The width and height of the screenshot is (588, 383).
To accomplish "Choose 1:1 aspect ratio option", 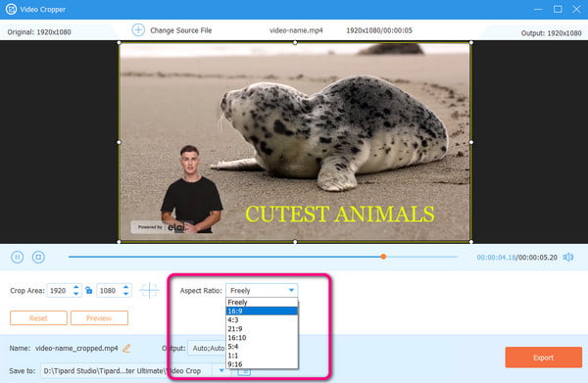I will click(262, 356).
